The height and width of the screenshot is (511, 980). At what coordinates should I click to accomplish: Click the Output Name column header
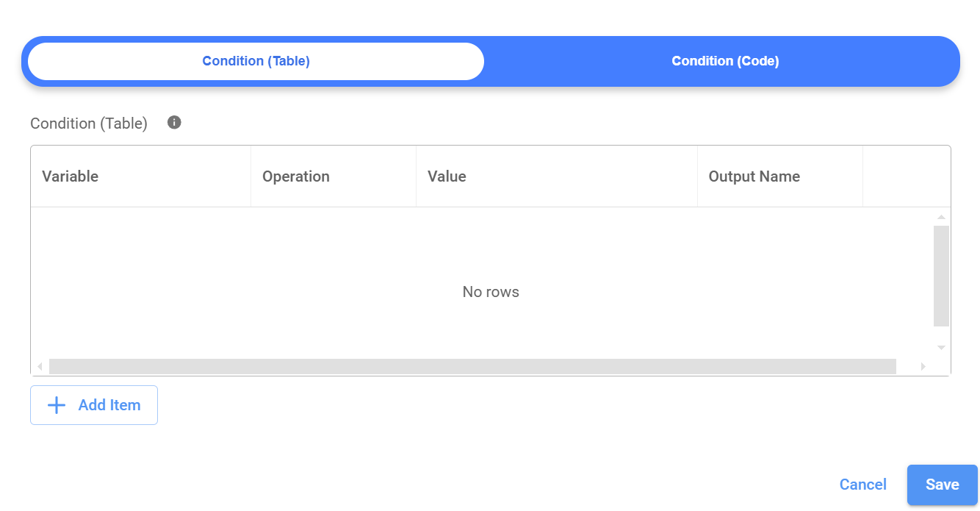(x=754, y=176)
